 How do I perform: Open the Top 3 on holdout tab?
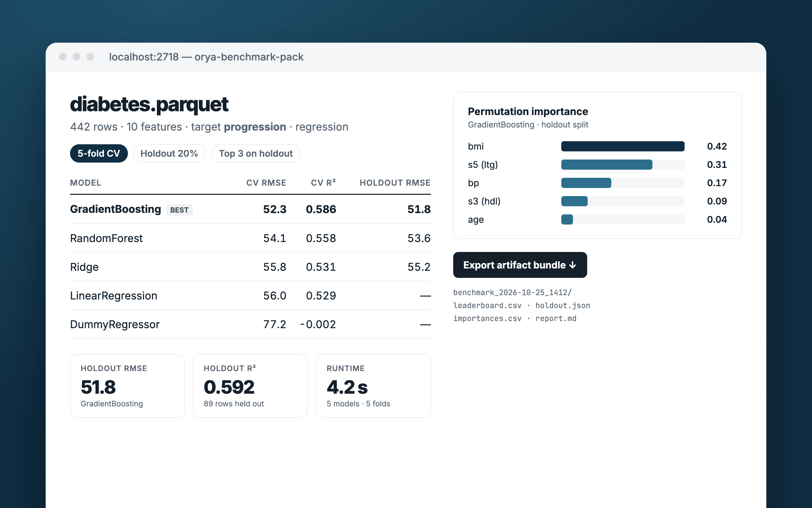pos(256,153)
